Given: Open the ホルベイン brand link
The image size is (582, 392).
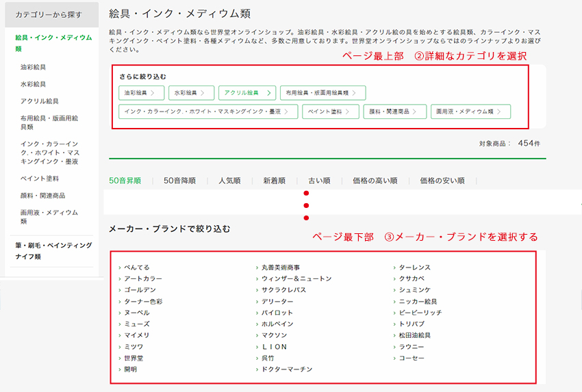Looking at the screenshot, I should pos(277,324).
